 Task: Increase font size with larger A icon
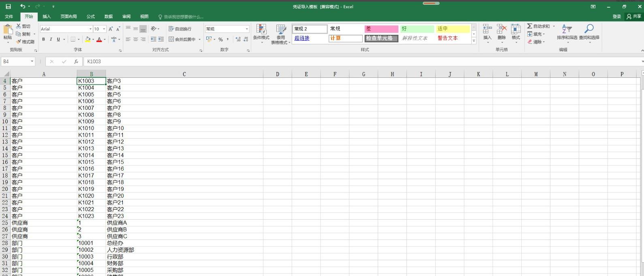pyautogui.click(x=111, y=29)
